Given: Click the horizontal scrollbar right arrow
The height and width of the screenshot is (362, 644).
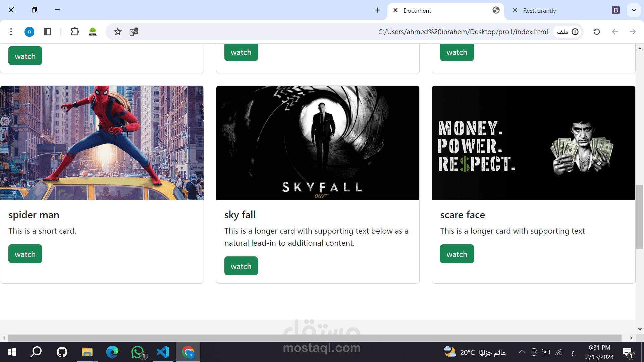Looking at the screenshot, I should [x=631, y=338].
